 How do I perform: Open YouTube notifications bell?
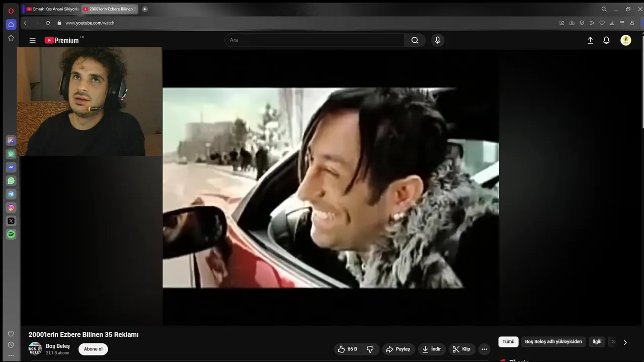point(606,40)
